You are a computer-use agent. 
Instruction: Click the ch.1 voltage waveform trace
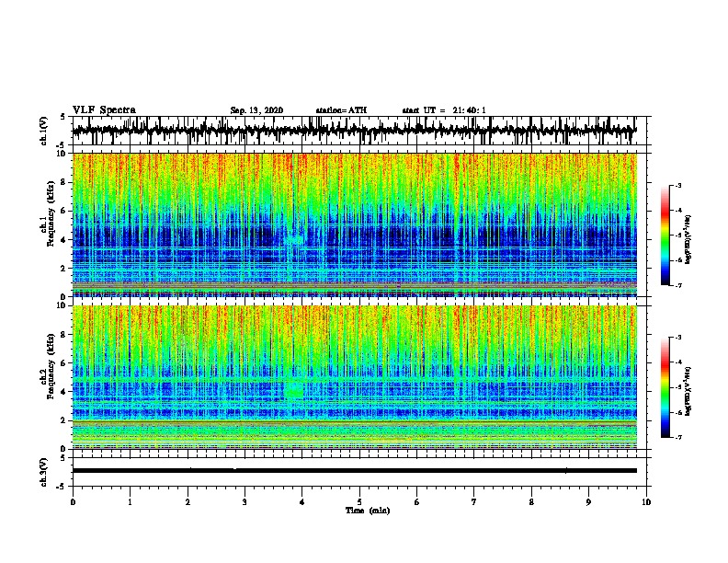[354, 131]
